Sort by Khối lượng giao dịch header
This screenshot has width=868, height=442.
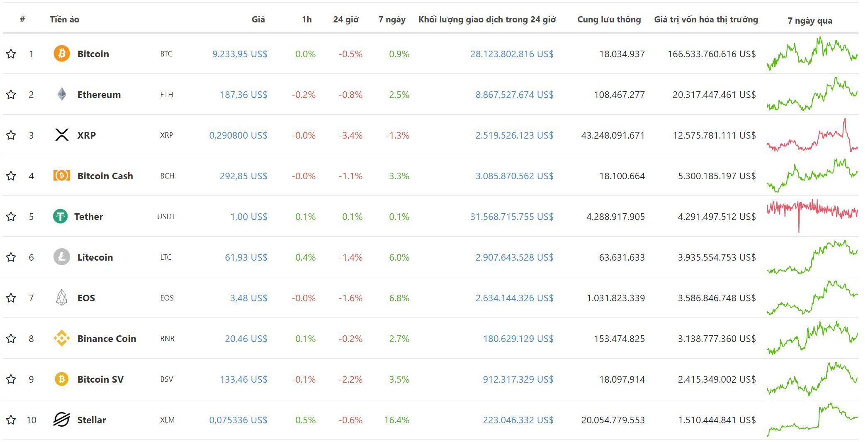tap(487, 20)
